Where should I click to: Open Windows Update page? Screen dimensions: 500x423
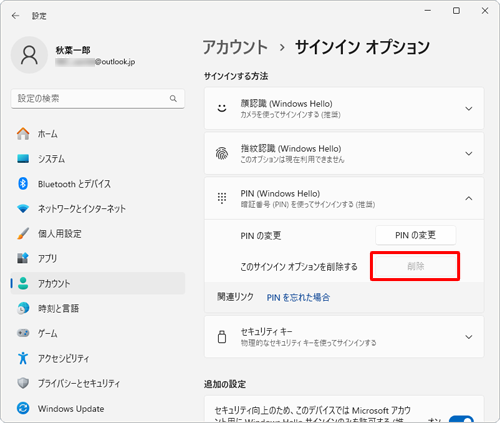point(98,408)
